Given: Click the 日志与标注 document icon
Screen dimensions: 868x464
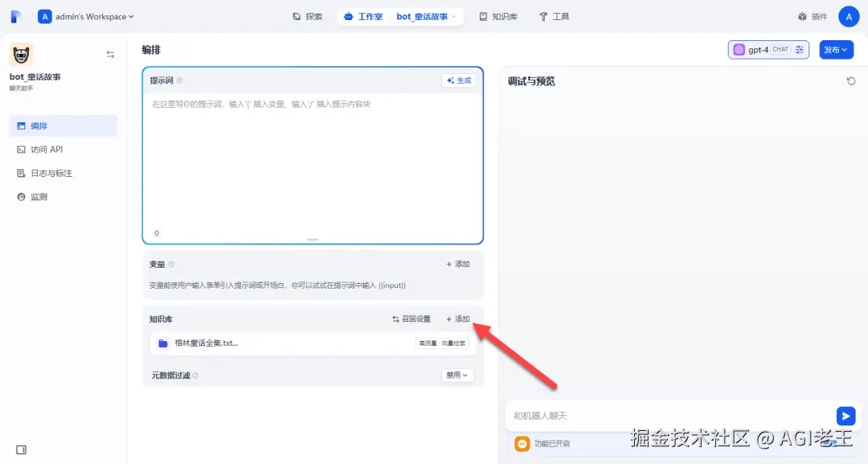Looking at the screenshot, I should tap(21, 174).
